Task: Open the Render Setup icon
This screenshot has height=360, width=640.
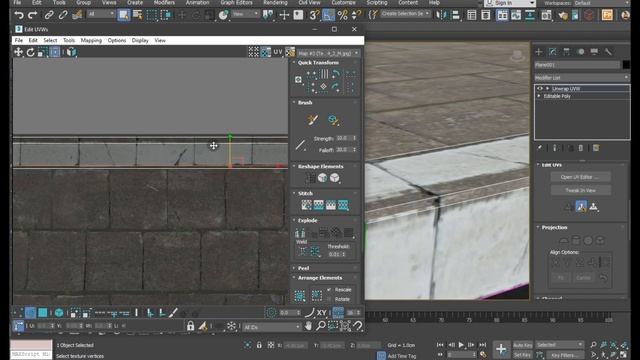Action: [546, 15]
